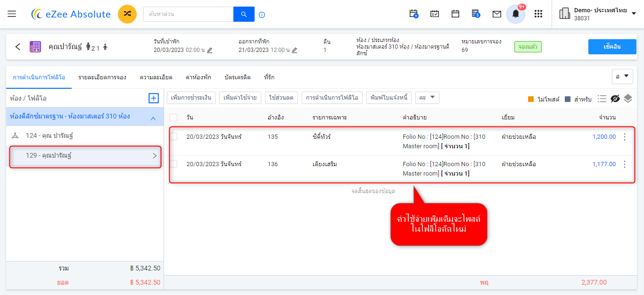Click the yellow shuffle switch icon
This screenshot has height=295, width=644.
coord(127,14)
